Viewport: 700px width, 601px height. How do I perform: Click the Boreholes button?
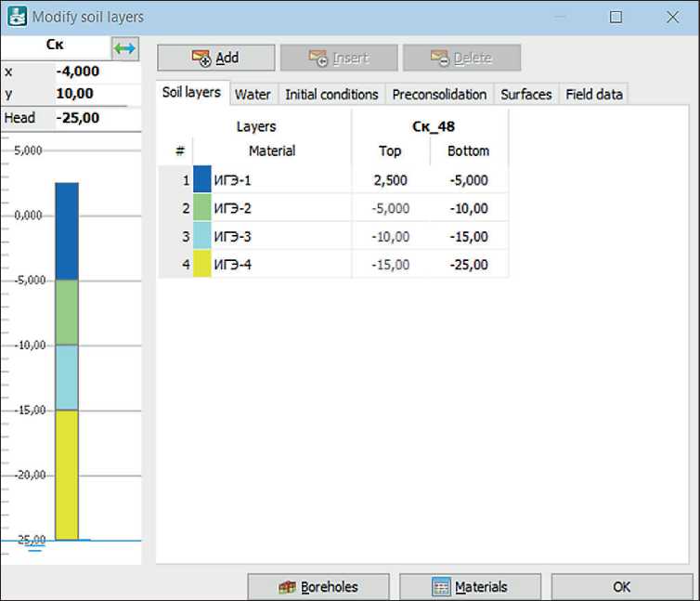318,587
